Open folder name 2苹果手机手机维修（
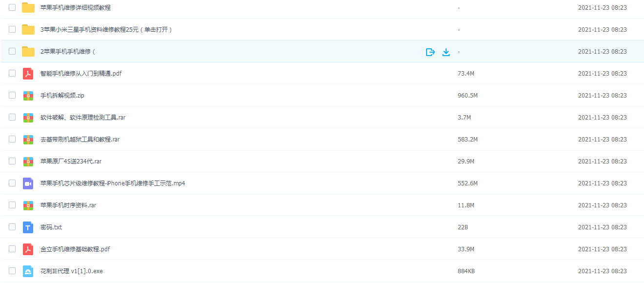 pos(68,52)
